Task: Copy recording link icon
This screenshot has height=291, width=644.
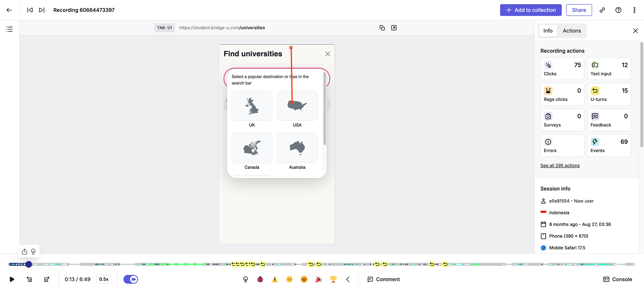Action: pyautogui.click(x=602, y=10)
